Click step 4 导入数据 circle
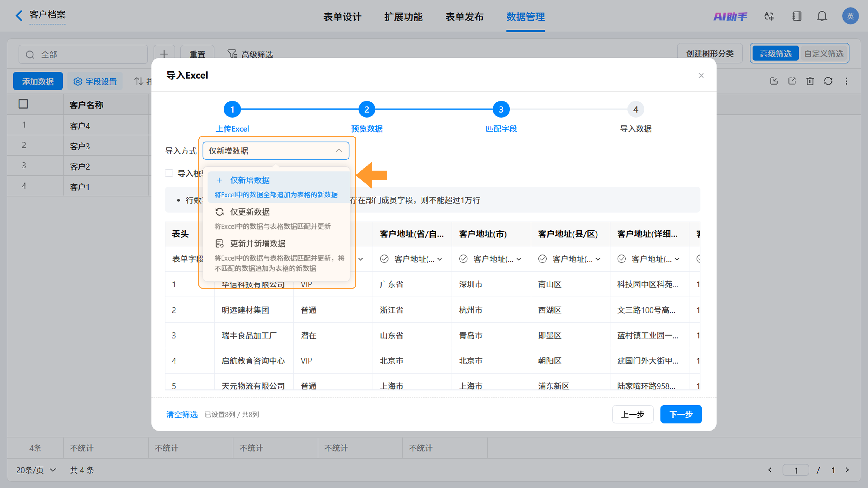868x488 pixels. pyautogui.click(x=635, y=109)
